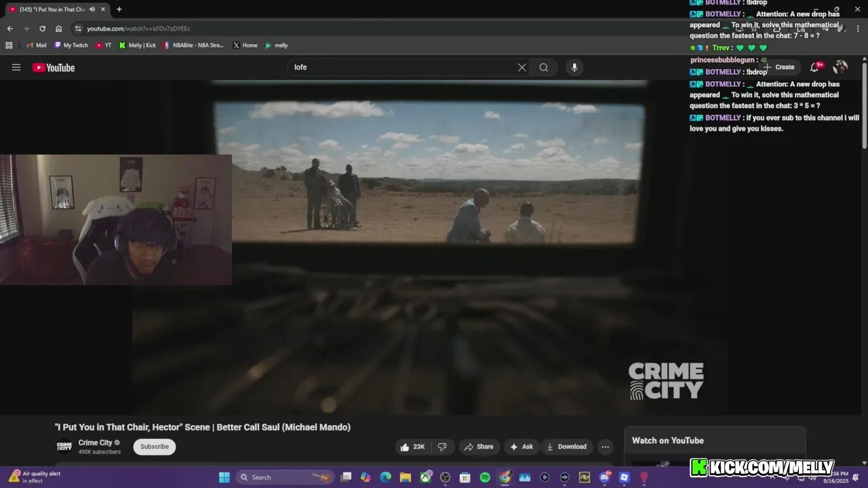The image size is (868, 488).
Task: Start voice search with the microphone
Action: pyautogui.click(x=574, y=67)
